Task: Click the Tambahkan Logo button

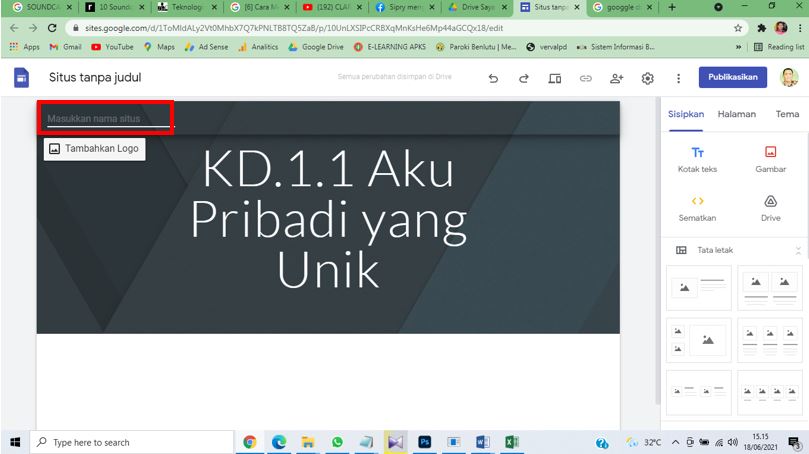Action: tap(94, 149)
